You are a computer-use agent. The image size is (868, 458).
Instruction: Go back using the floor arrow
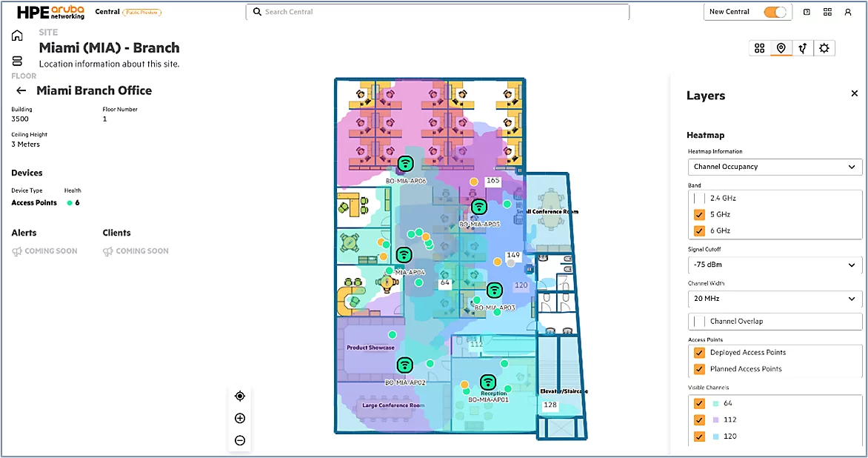[21, 90]
